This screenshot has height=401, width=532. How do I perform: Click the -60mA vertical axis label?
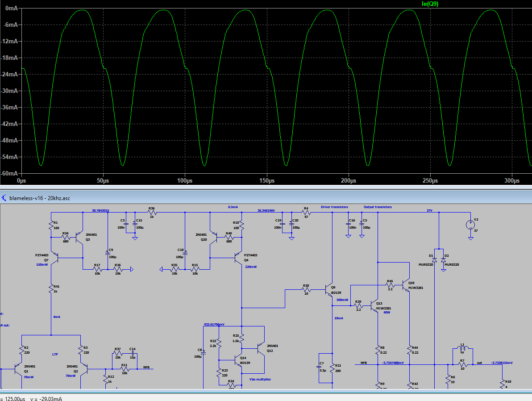(x=9, y=173)
